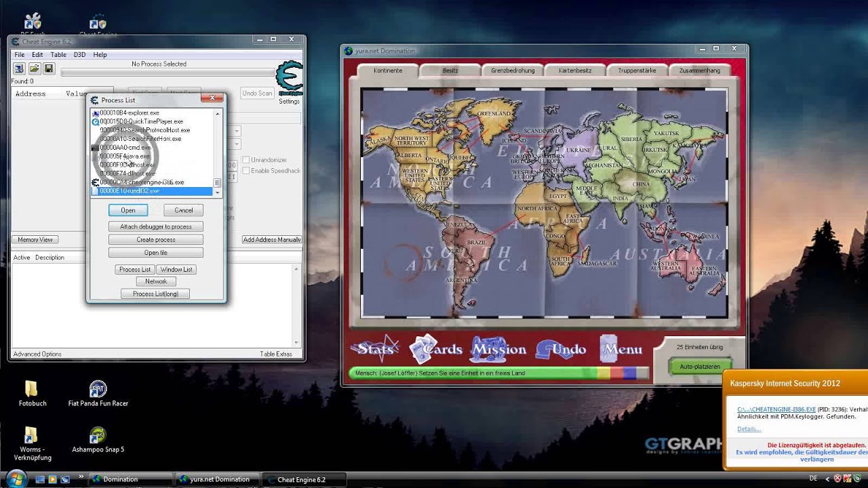Switch to the Kartenbesitz tab
The height and width of the screenshot is (488, 868).
tap(575, 70)
